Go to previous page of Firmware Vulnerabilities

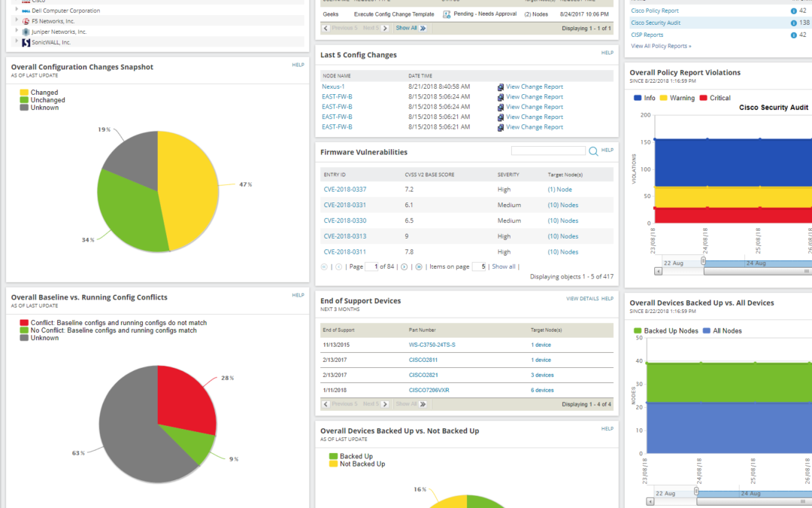[338, 267]
